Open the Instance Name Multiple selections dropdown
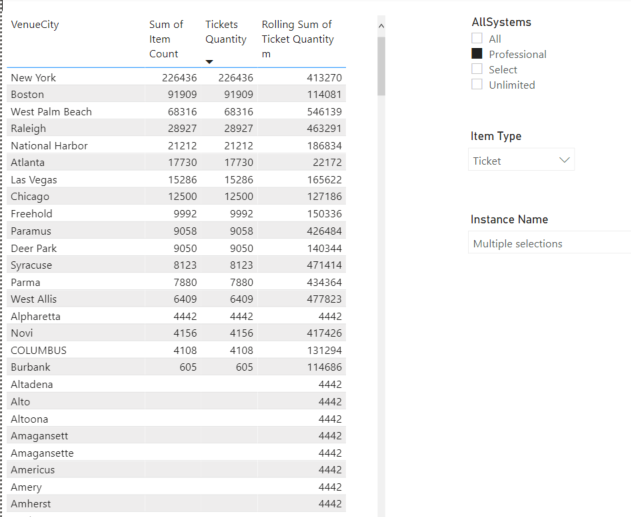 tap(550, 243)
